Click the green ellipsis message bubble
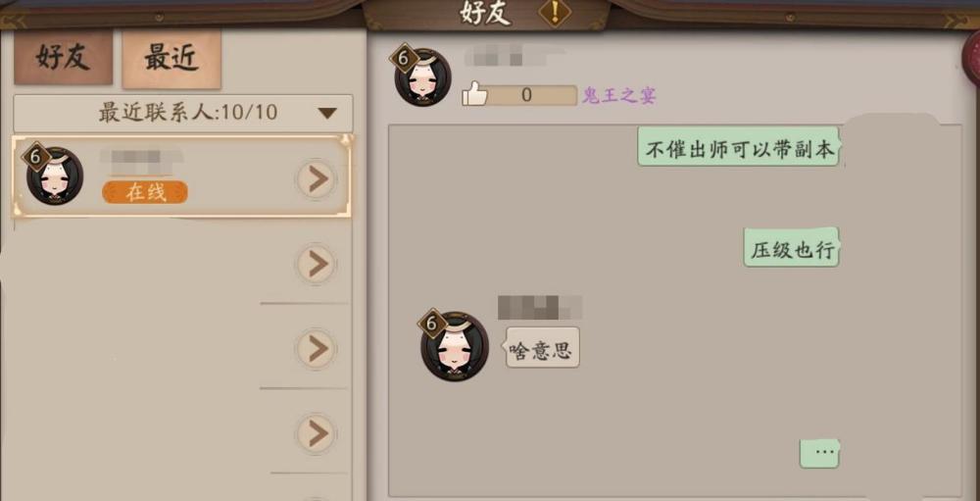This screenshot has height=501, width=980. [x=819, y=454]
